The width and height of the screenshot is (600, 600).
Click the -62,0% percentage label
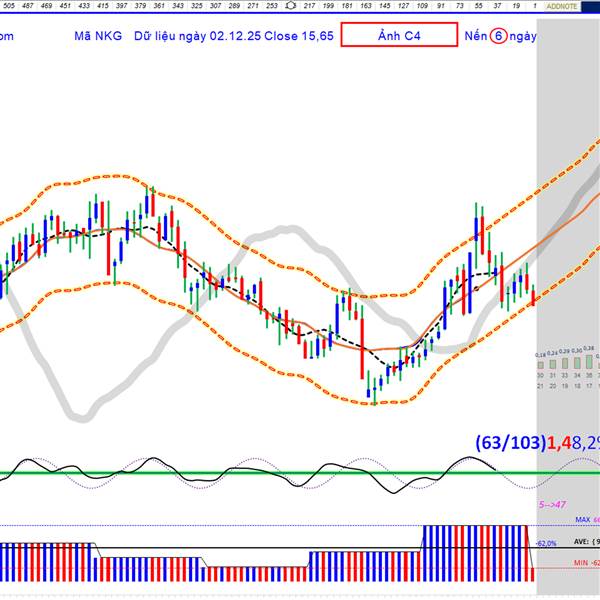click(546, 543)
